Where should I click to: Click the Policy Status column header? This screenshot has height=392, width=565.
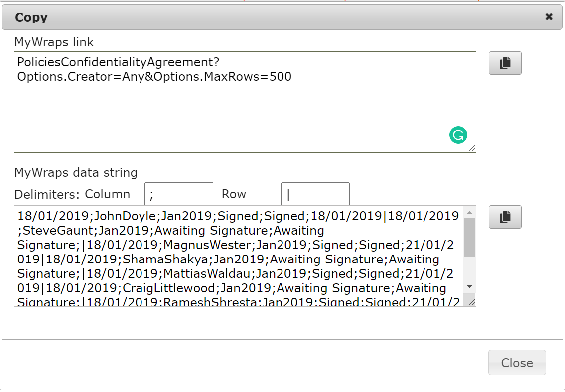(349, 1)
